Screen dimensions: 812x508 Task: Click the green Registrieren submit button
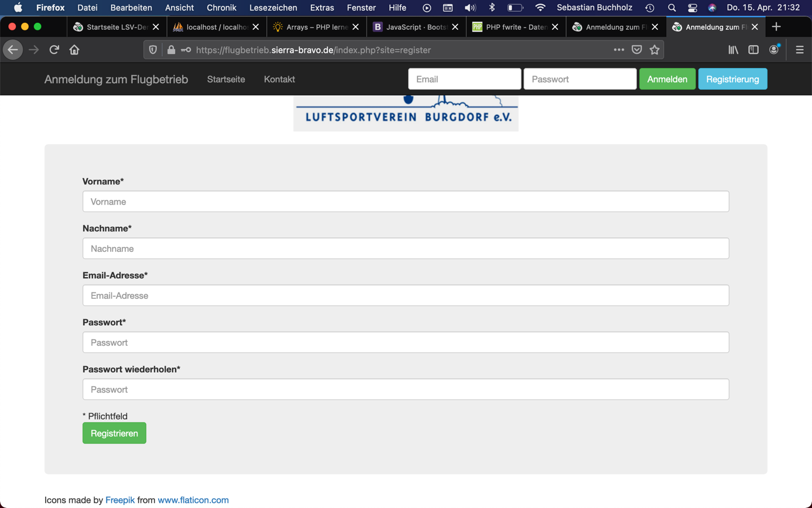click(114, 433)
